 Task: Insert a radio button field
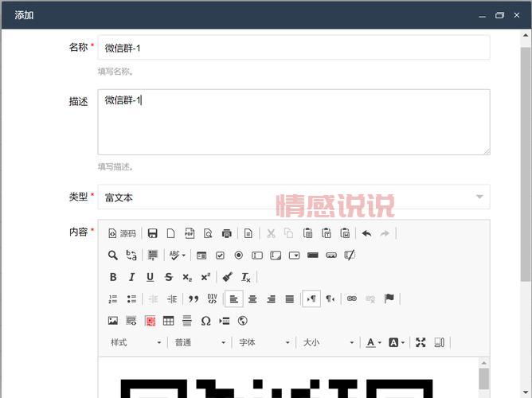tap(238, 255)
